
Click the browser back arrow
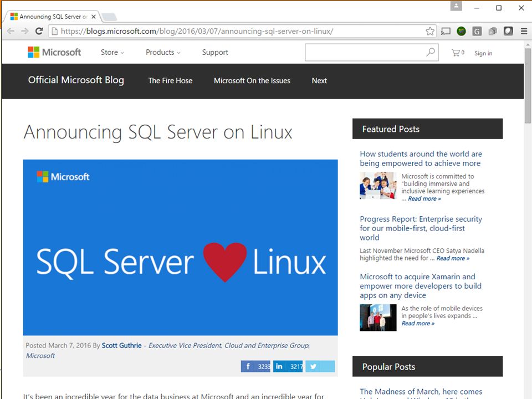pyautogui.click(x=11, y=31)
